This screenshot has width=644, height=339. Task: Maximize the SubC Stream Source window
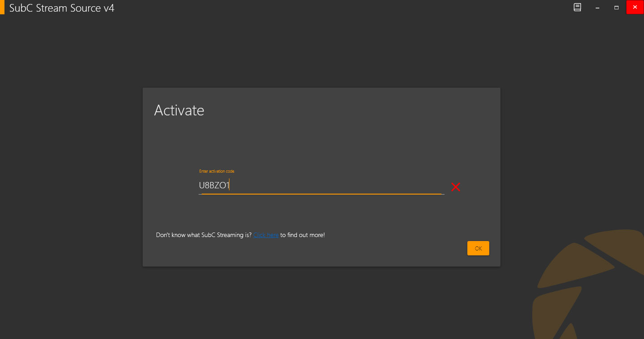[x=616, y=8]
